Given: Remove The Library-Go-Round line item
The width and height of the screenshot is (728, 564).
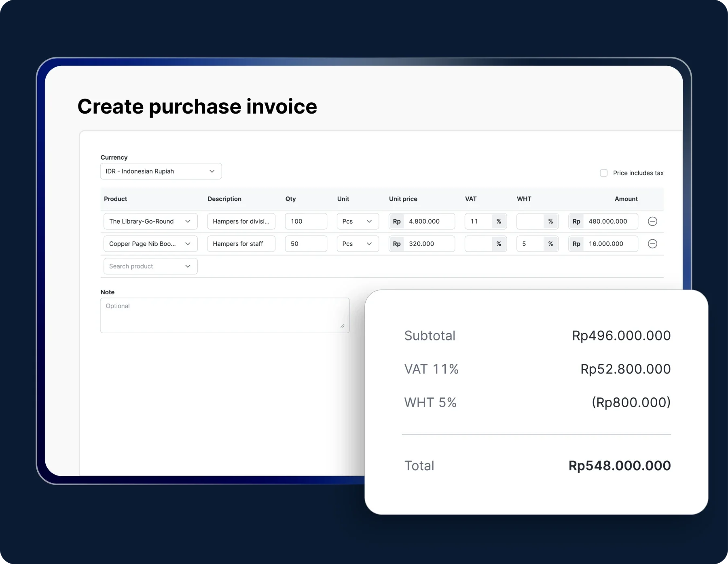Looking at the screenshot, I should pyautogui.click(x=652, y=221).
